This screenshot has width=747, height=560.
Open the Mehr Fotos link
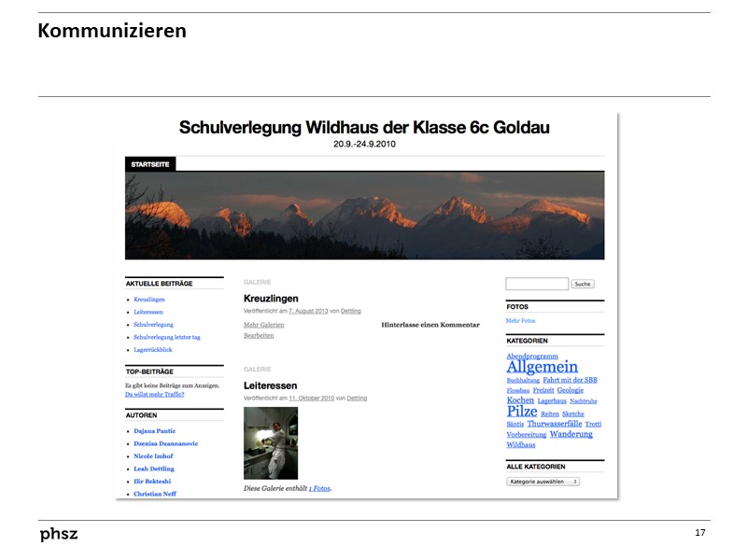(x=520, y=320)
